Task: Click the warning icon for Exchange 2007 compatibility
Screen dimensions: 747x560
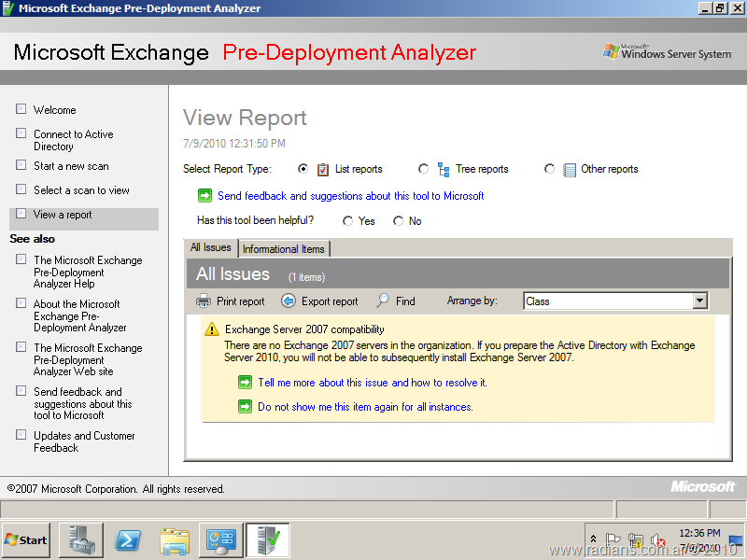Action: pos(212,329)
